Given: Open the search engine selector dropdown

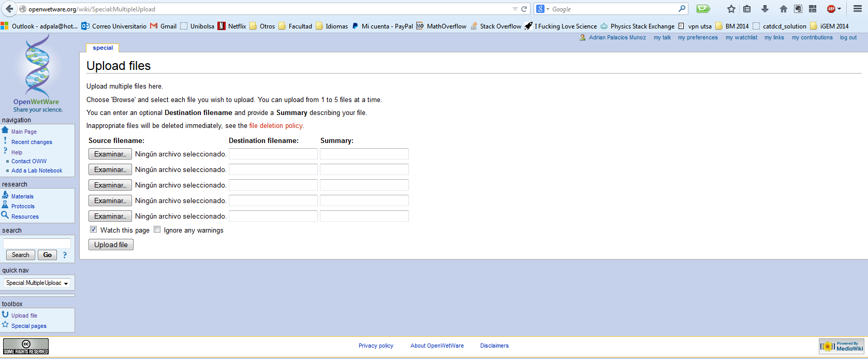Looking at the screenshot, I should pos(542,9).
